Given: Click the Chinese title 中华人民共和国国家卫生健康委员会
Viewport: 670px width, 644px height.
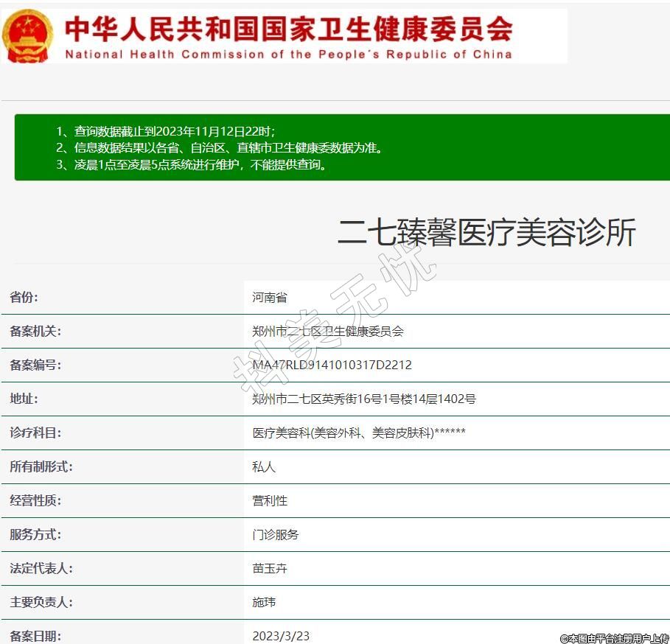Looking at the screenshot, I should coord(288,29).
